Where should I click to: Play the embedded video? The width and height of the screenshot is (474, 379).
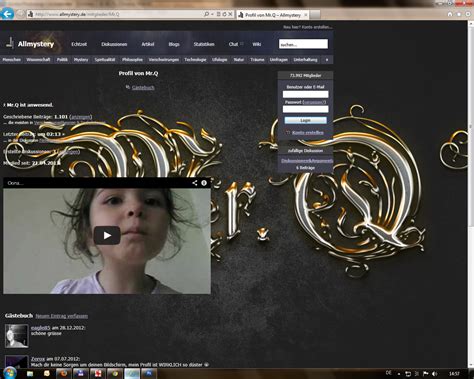(107, 235)
